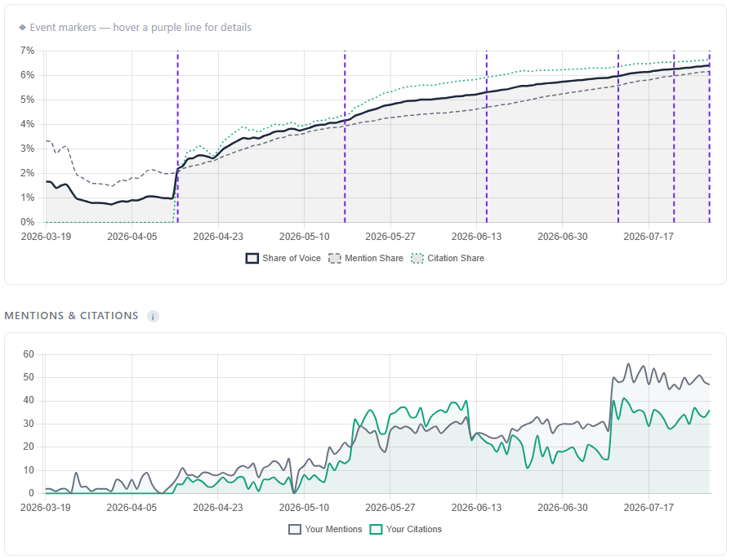Click the purple event marker near 2026-06-13

tap(486, 136)
